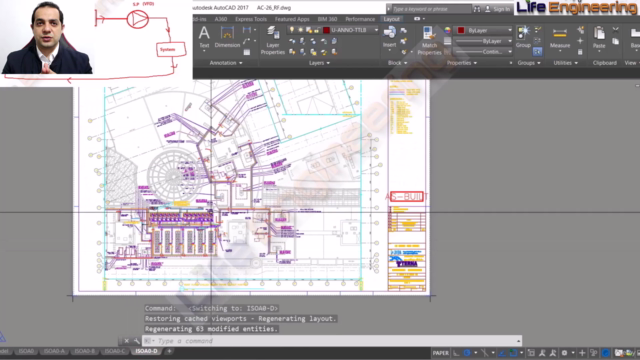The width and height of the screenshot is (640, 360).
Task: Expand the Annotation panel
Action: point(226,63)
